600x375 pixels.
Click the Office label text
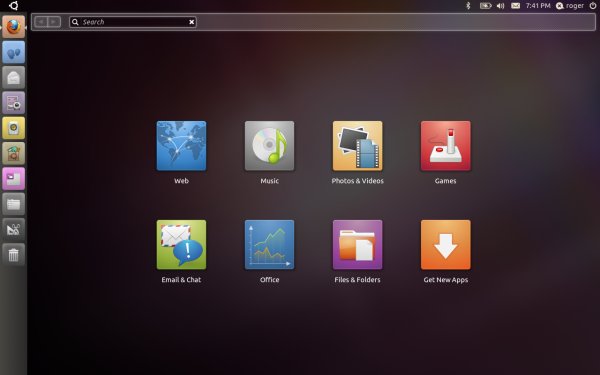pyautogui.click(x=269, y=279)
